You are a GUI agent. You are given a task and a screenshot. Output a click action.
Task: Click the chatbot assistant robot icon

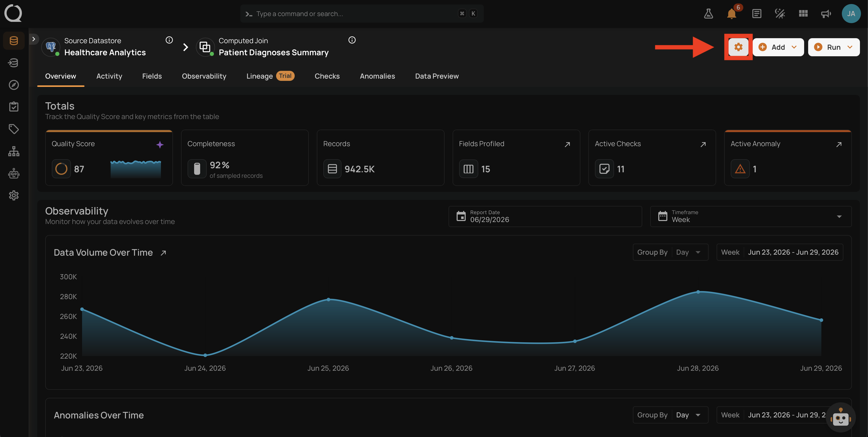(840, 418)
